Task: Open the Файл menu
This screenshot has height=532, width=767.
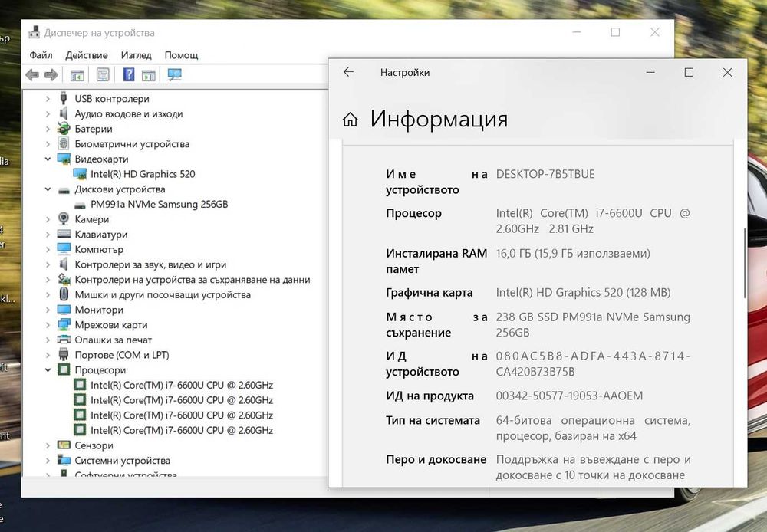Action: pyautogui.click(x=41, y=55)
